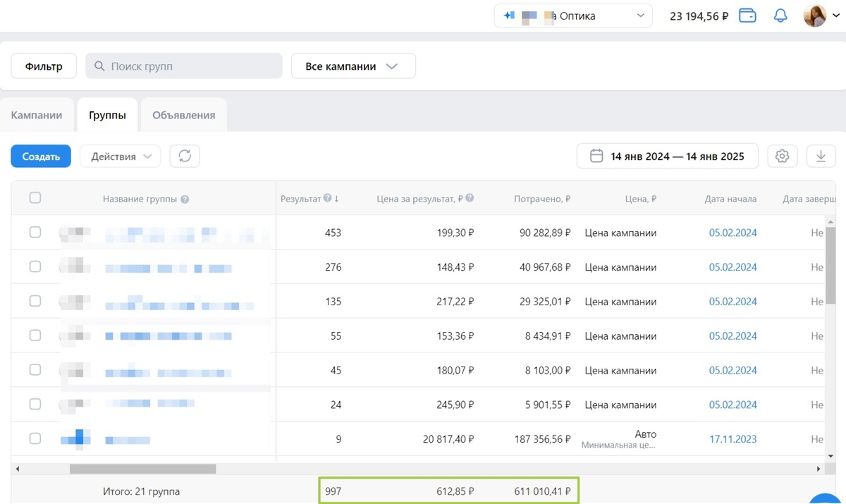This screenshot has height=504, width=846.
Task: Click calendar icon in date range
Action: 596,156
